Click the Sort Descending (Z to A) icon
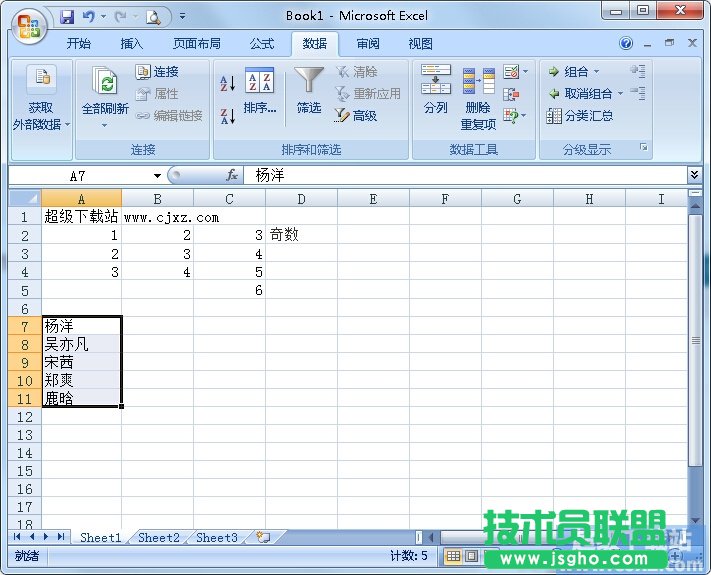 pyautogui.click(x=227, y=116)
